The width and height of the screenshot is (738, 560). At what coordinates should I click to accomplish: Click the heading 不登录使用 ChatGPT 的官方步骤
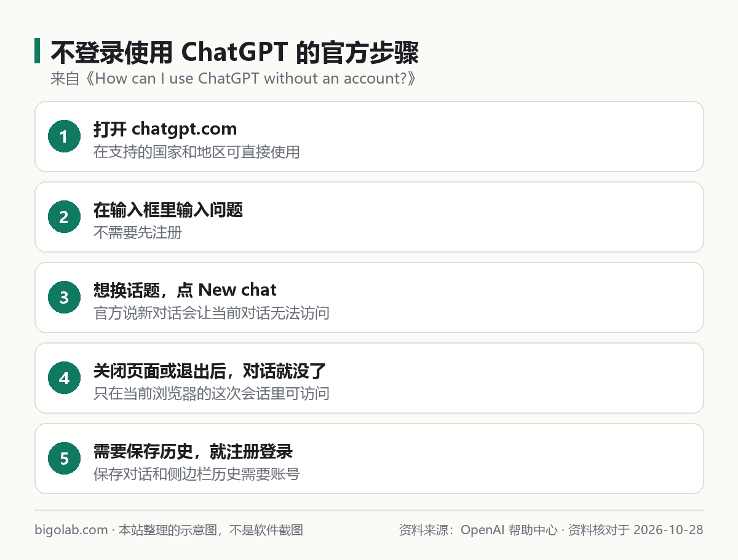tap(234, 53)
